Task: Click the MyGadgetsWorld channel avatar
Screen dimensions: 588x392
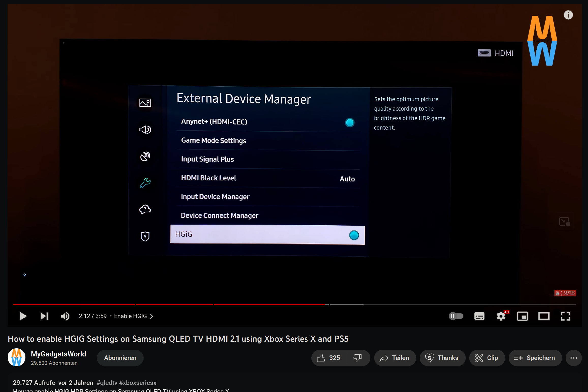Action: [16, 357]
